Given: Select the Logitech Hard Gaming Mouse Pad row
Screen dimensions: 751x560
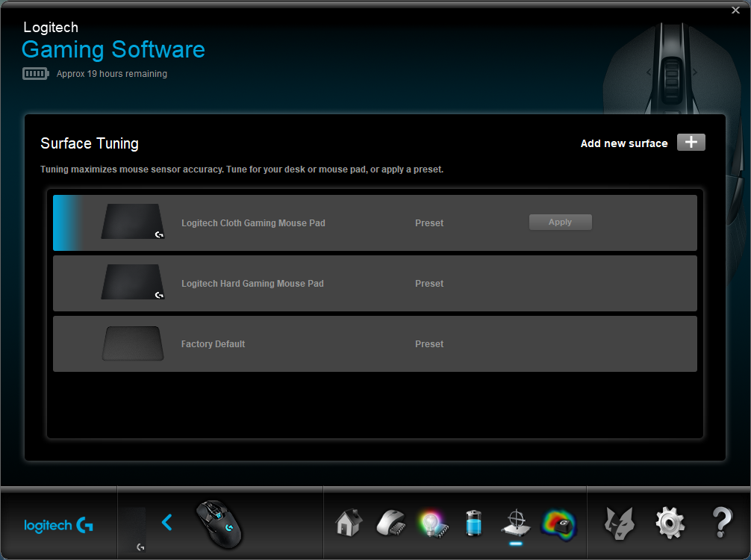Looking at the screenshot, I should tap(375, 283).
